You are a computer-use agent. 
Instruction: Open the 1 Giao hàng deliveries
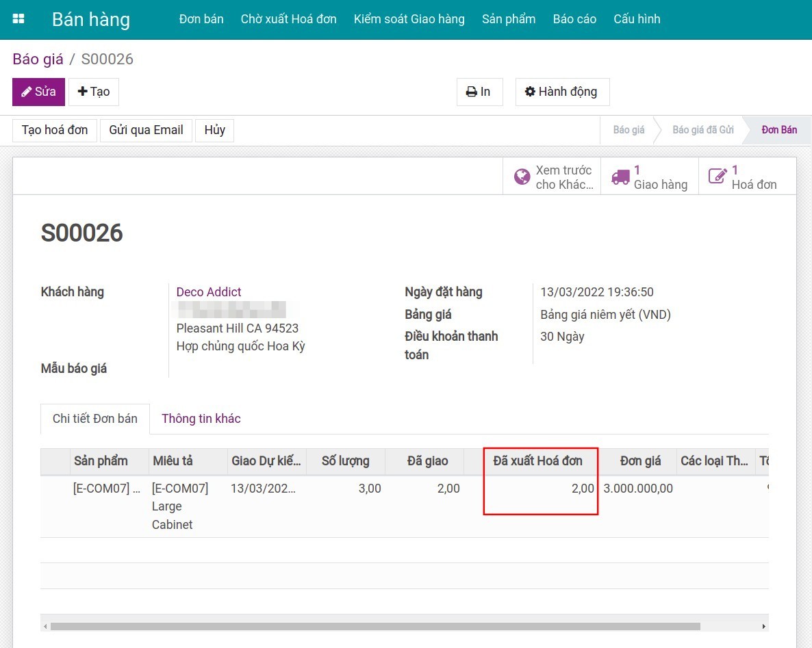tap(649, 177)
